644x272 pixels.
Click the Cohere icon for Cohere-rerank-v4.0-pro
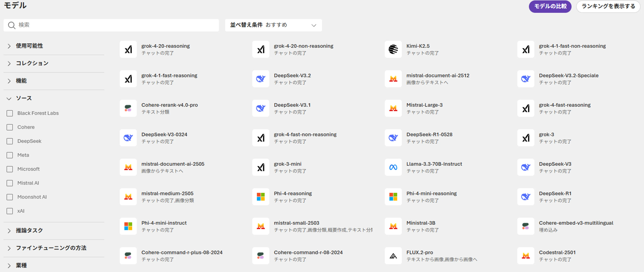128,108
